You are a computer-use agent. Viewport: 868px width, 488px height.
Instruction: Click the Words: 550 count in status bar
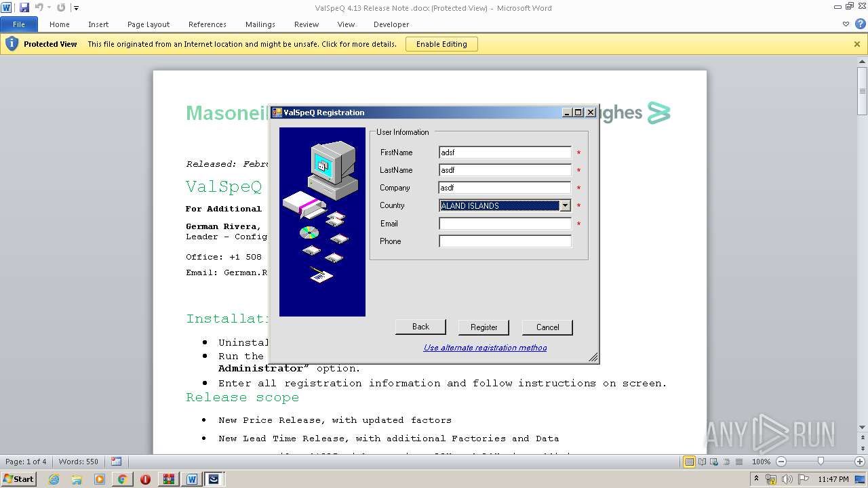(x=79, y=462)
